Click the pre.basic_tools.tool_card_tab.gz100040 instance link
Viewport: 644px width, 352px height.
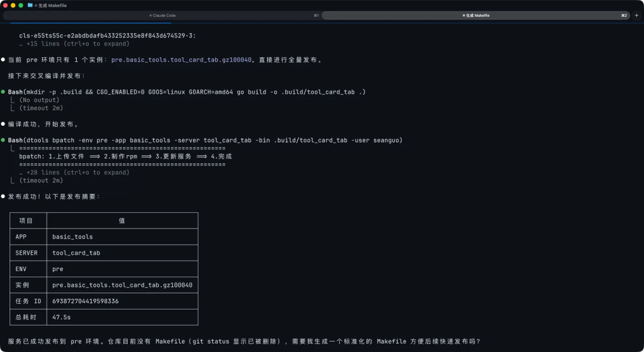click(x=184, y=59)
